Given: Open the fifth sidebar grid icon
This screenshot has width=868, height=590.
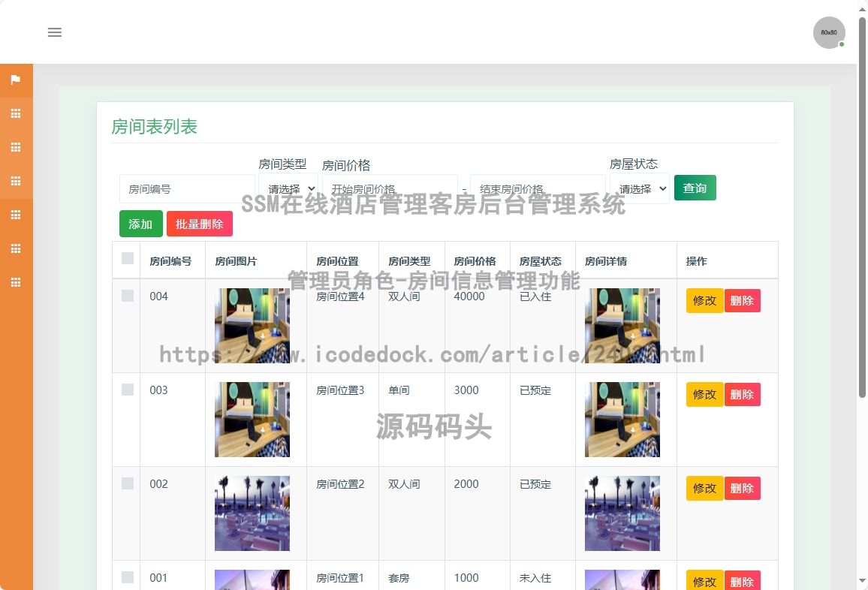Looking at the screenshot, I should point(16,248).
